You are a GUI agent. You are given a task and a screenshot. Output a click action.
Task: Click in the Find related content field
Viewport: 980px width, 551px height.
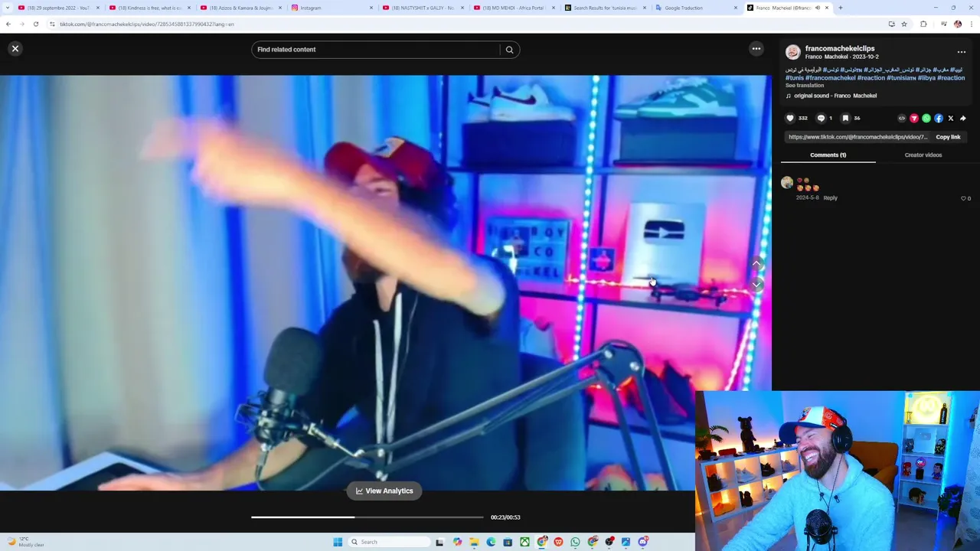point(377,50)
